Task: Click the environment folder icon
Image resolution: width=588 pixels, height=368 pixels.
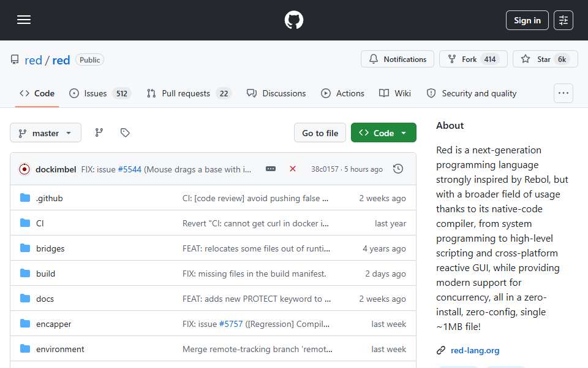Action: [25, 349]
